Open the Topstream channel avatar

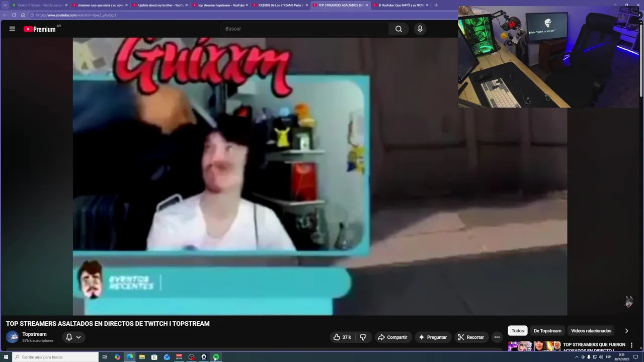12,337
